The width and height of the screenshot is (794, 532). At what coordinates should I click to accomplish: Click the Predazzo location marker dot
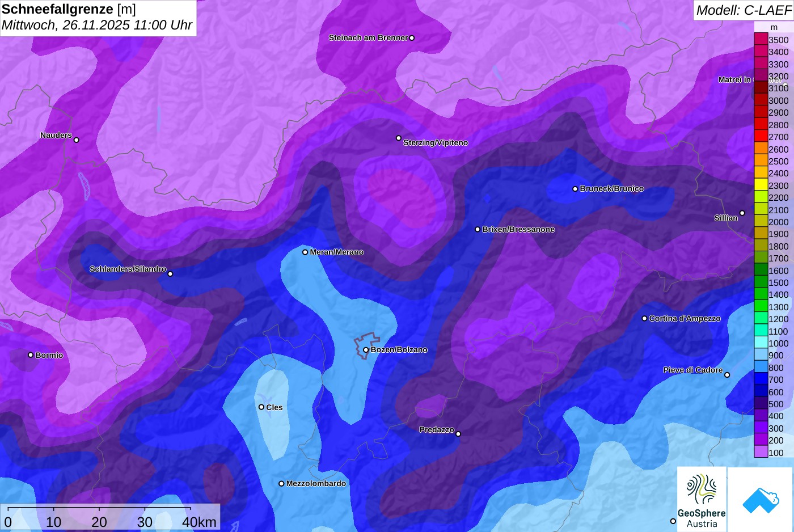[x=458, y=434]
